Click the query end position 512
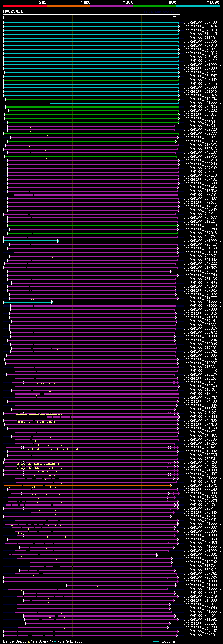The image size is (223, 644). (x=176, y=17)
